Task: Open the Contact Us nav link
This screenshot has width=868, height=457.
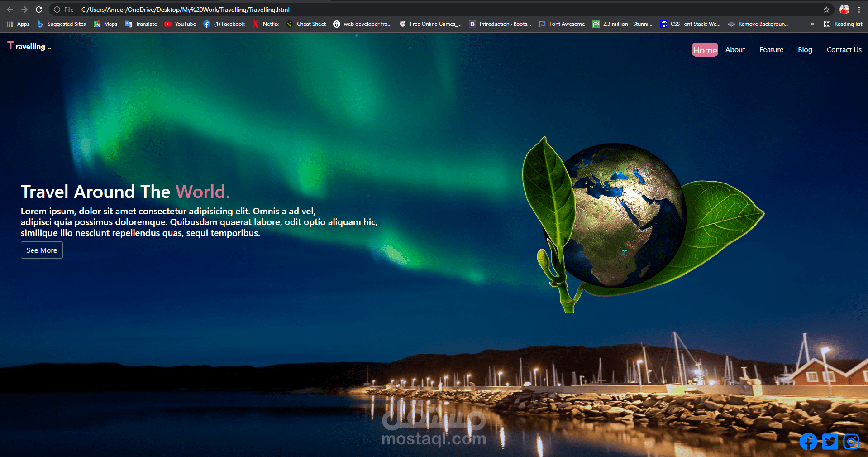Action: click(x=844, y=50)
